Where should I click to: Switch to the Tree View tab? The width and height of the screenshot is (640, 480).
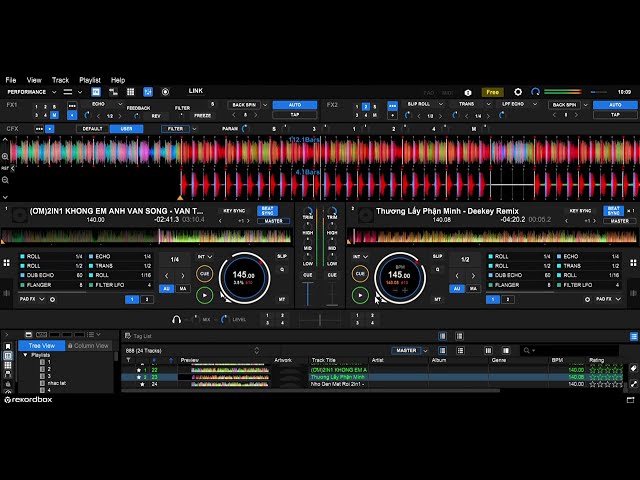(x=42, y=346)
